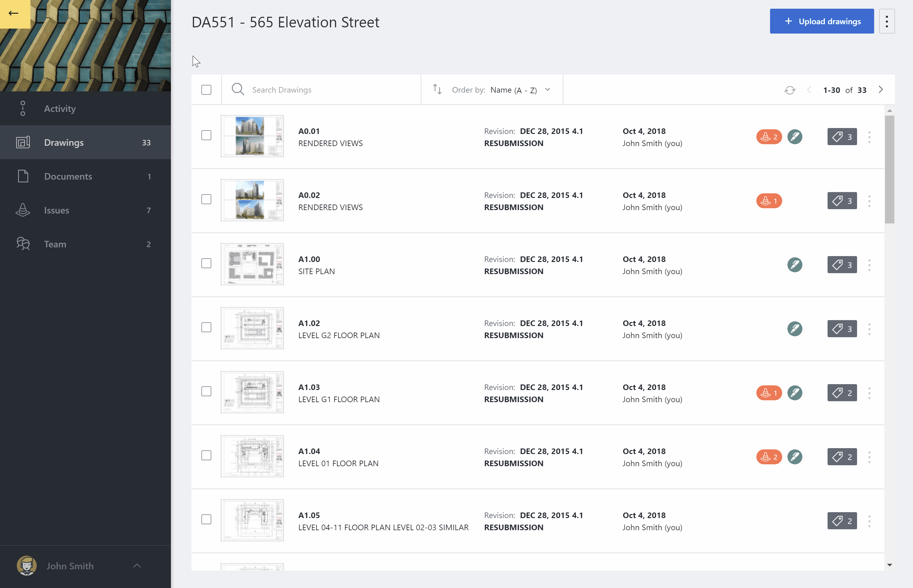Check the A1.05 Level 04-11 checkbox
The width and height of the screenshot is (913, 588).
pos(206,519)
